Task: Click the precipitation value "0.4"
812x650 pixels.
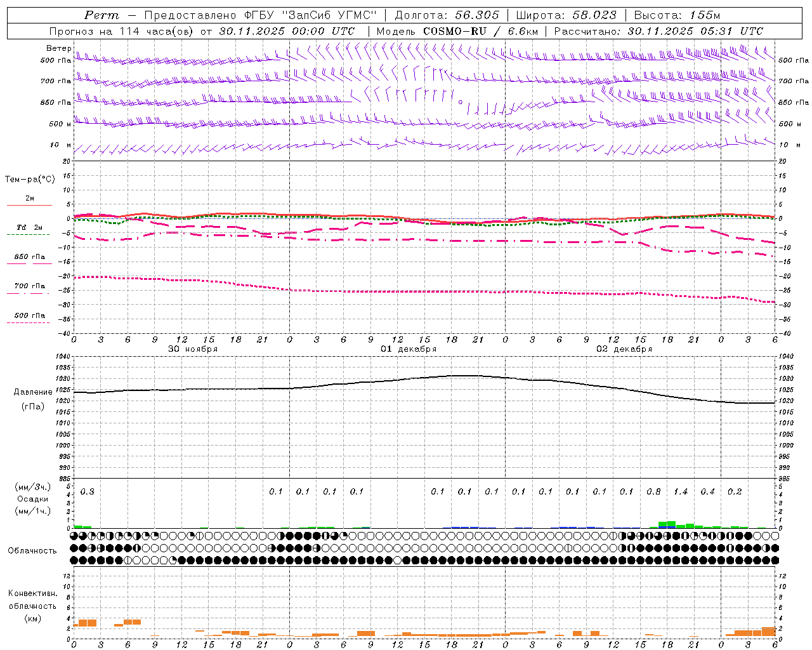Action: 707,492
